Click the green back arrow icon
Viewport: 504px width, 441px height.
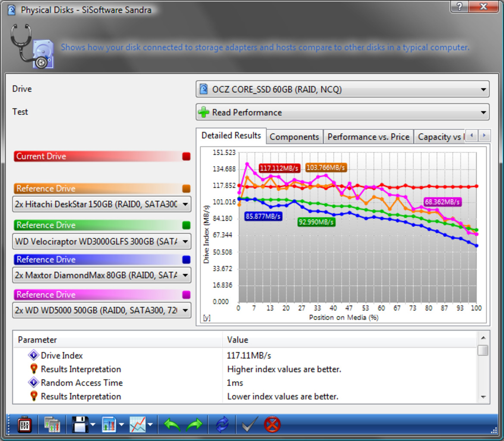coord(172,425)
